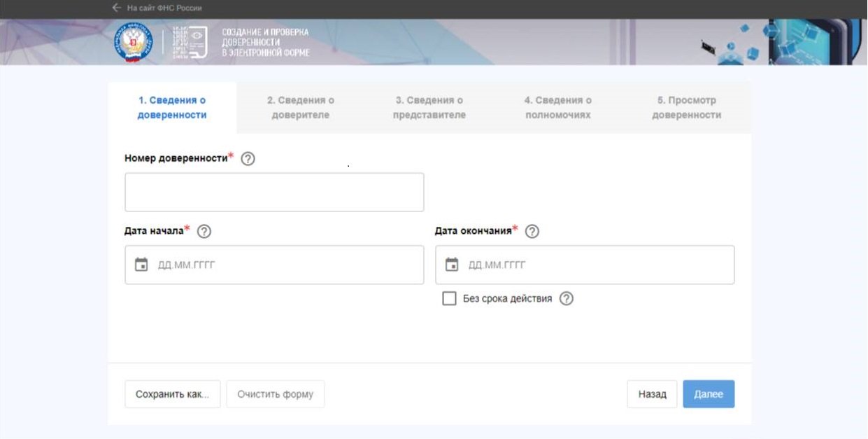Enable the Без срока действия checkbox

coord(448,298)
